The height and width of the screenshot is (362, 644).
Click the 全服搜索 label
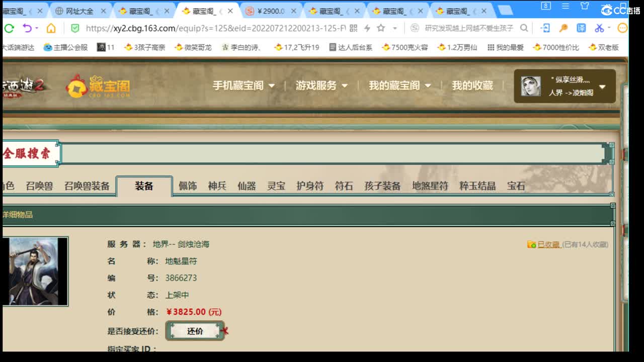[27, 154]
